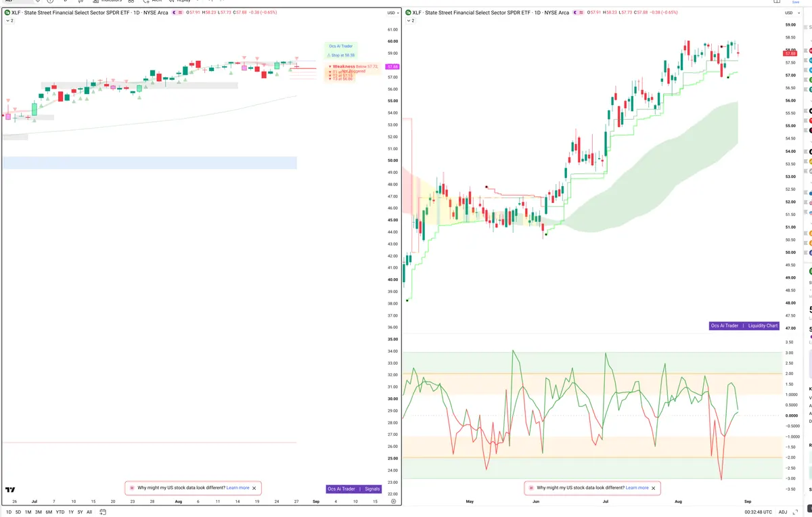Dismiss the US stock data notice on right chart

(654, 488)
